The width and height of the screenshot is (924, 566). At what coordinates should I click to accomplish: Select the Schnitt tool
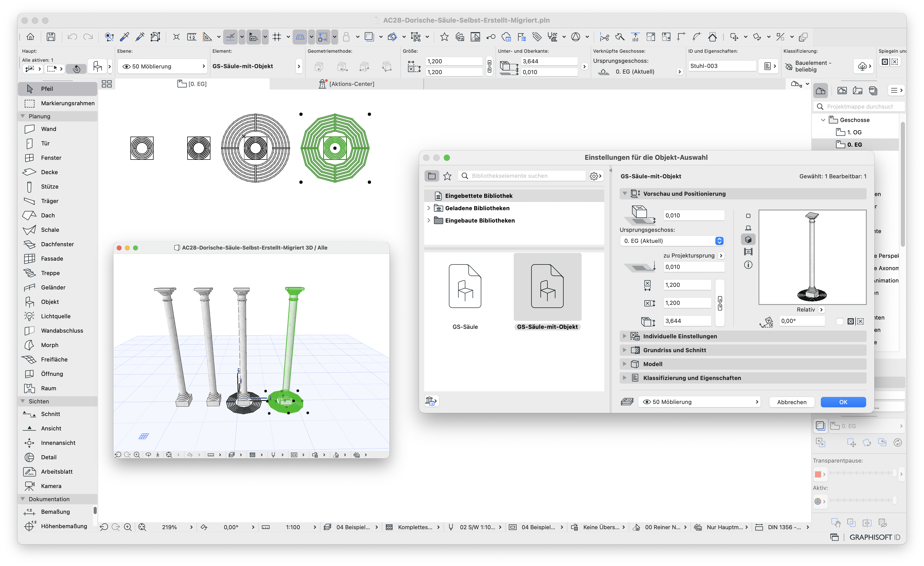point(57,414)
